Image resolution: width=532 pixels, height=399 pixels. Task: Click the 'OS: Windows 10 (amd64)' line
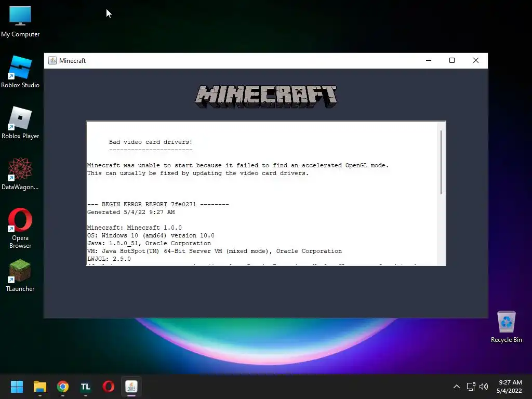point(151,235)
